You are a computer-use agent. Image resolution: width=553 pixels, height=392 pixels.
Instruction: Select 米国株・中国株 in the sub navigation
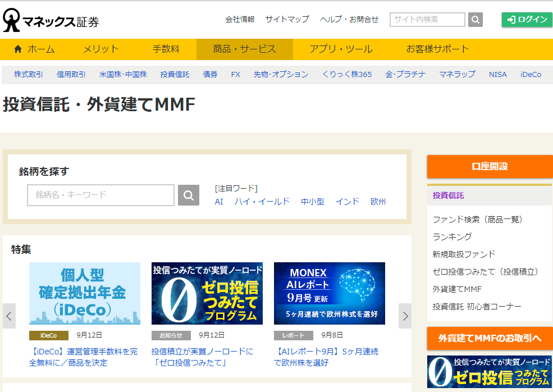pos(123,75)
